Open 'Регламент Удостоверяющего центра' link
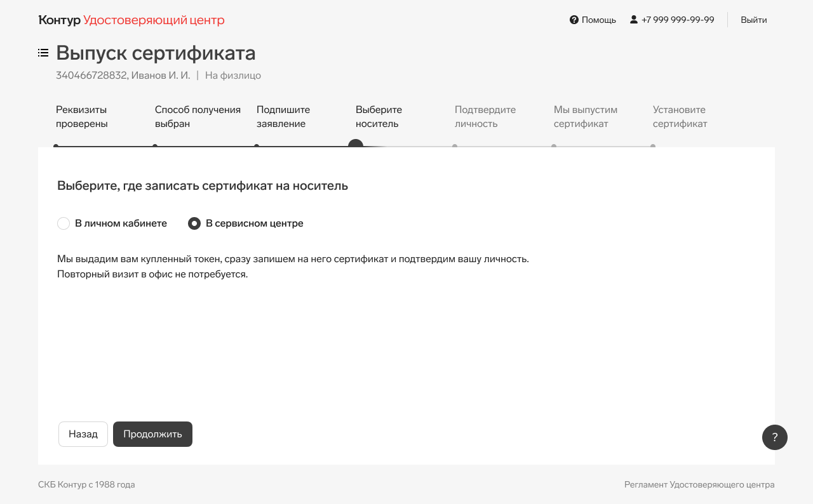 699,485
